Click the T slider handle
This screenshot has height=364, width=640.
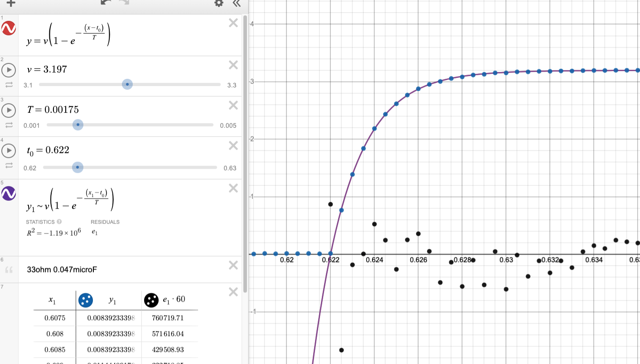tap(78, 125)
